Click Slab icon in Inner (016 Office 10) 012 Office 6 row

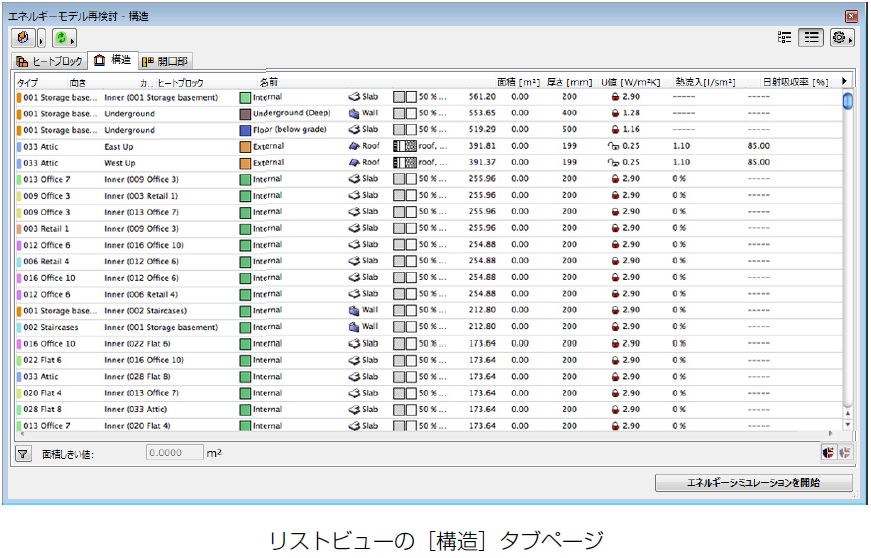click(x=354, y=245)
